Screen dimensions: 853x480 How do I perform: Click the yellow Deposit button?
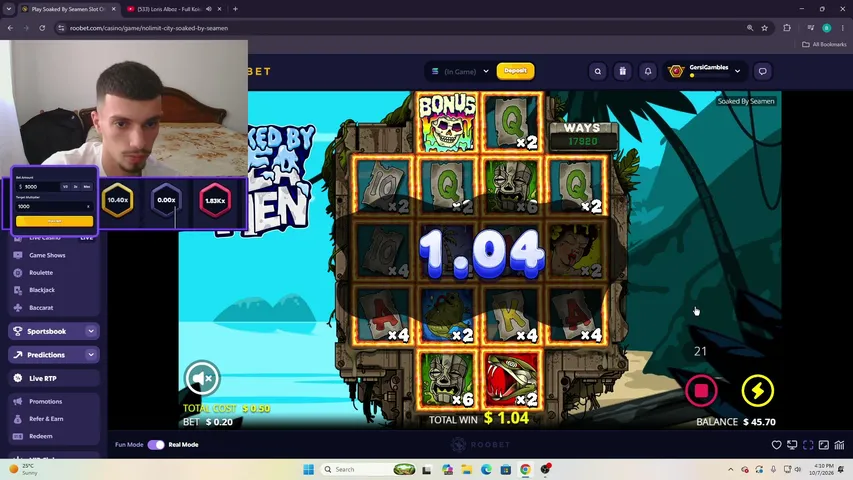(515, 71)
